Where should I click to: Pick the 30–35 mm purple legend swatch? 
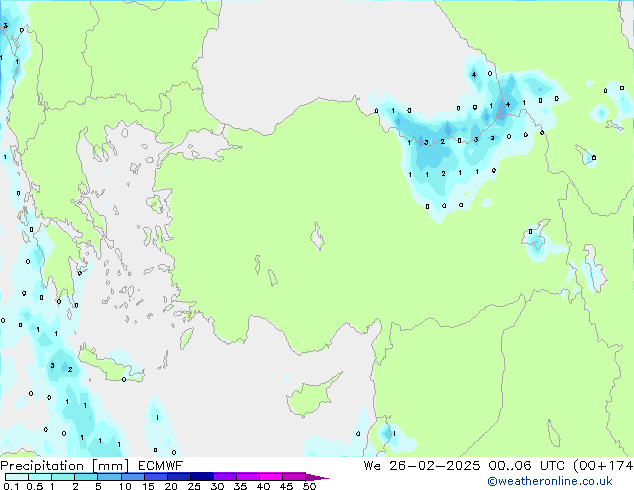(x=225, y=477)
